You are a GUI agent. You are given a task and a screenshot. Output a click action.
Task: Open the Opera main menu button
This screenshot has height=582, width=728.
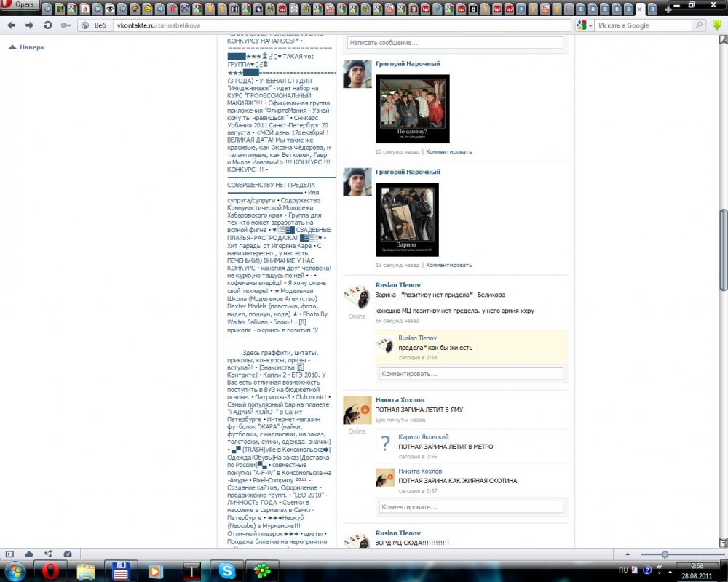20,5
